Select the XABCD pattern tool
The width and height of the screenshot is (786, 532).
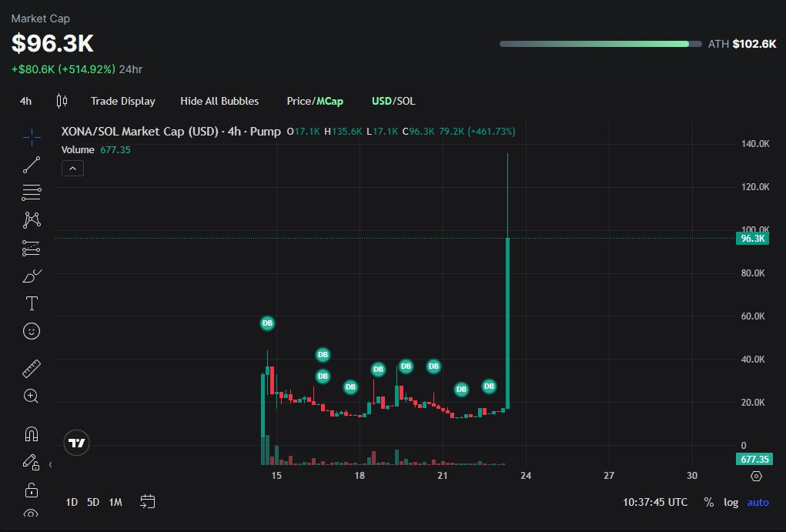pos(32,220)
